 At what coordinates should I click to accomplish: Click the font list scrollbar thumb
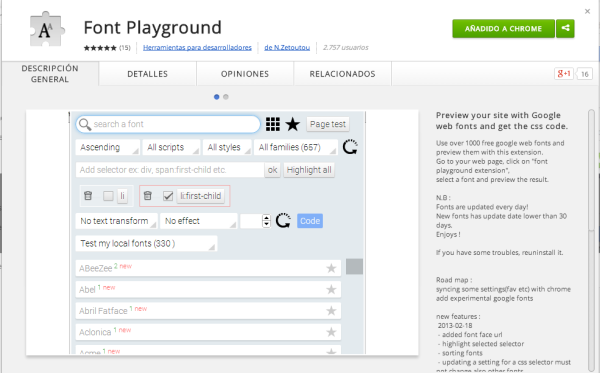point(354,266)
